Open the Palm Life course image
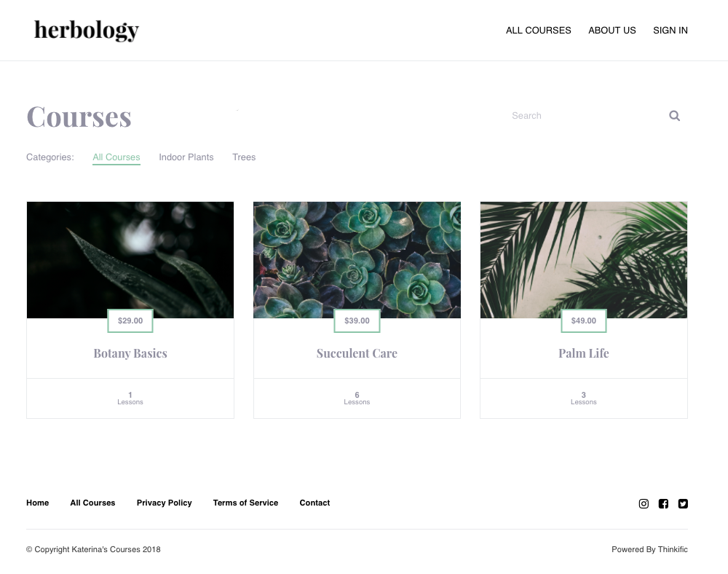728x574 pixels. (584, 259)
